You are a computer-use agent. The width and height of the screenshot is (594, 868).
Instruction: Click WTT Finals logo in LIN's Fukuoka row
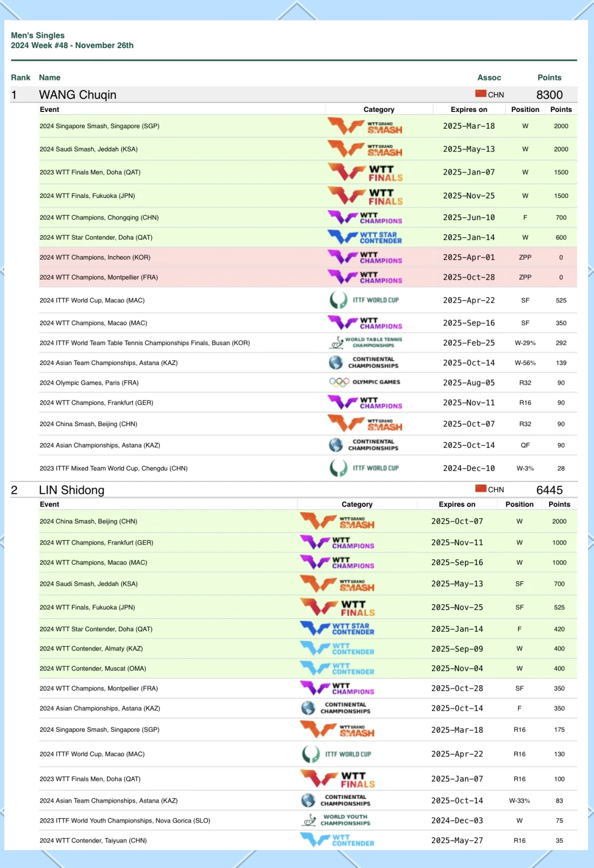pyautogui.click(x=337, y=607)
